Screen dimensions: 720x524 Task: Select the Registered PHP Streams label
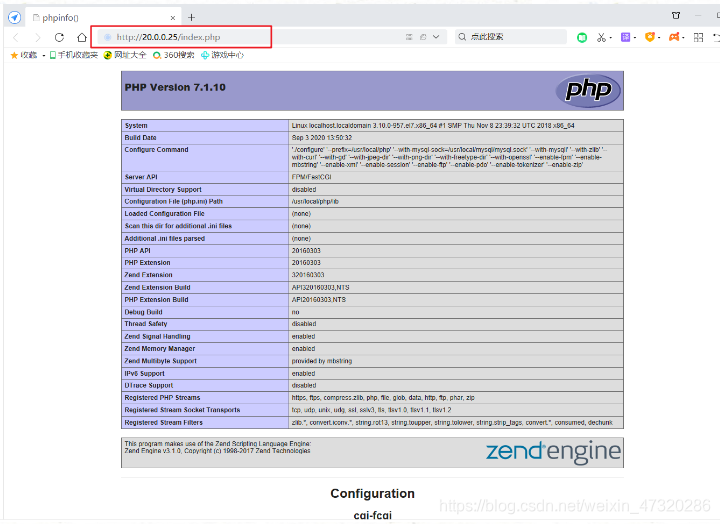pyautogui.click(x=162, y=397)
